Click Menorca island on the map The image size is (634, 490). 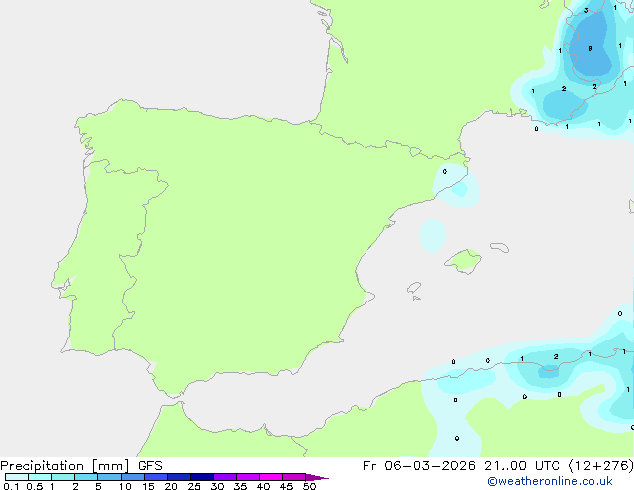pos(499,247)
